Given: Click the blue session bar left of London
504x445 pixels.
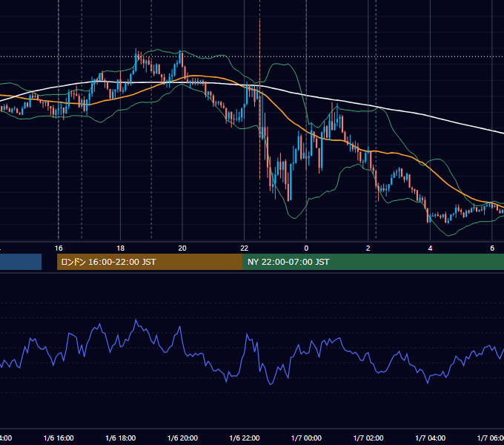Looking at the screenshot, I should (x=21, y=262).
